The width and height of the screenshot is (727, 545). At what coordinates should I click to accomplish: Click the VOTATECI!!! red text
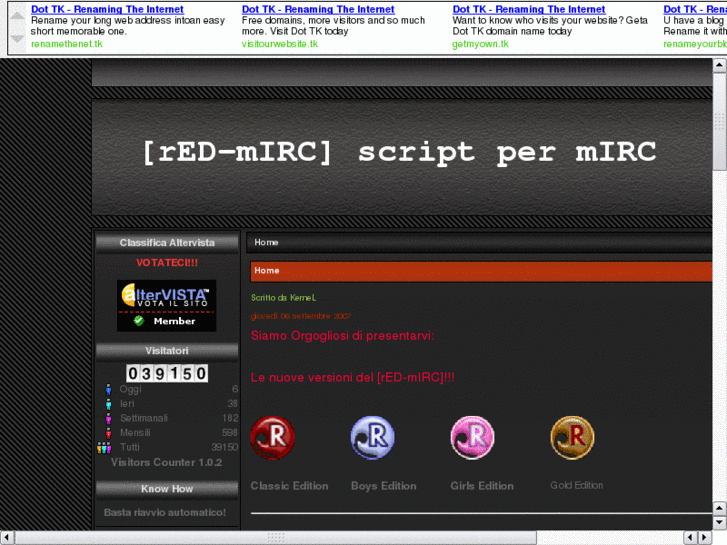click(x=167, y=263)
